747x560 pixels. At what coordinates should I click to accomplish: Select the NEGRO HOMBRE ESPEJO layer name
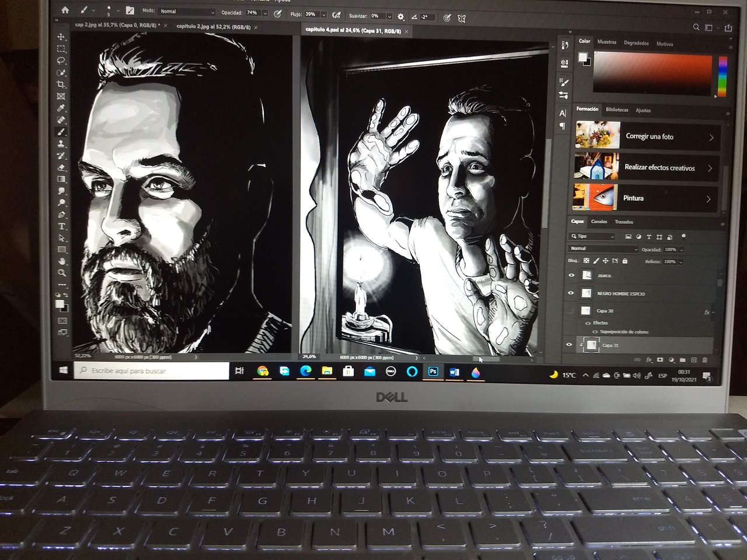pyautogui.click(x=621, y=294)
